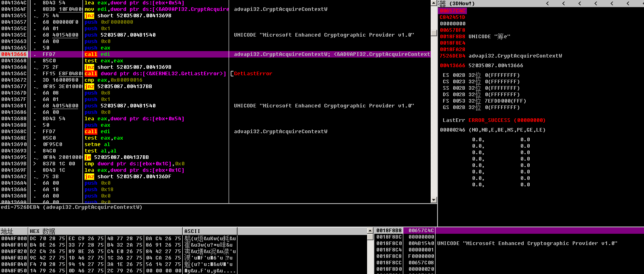Click the disassembly scrollbar down arrow
644x274 pixels.
pyautogui.click(x=433, y=200)
